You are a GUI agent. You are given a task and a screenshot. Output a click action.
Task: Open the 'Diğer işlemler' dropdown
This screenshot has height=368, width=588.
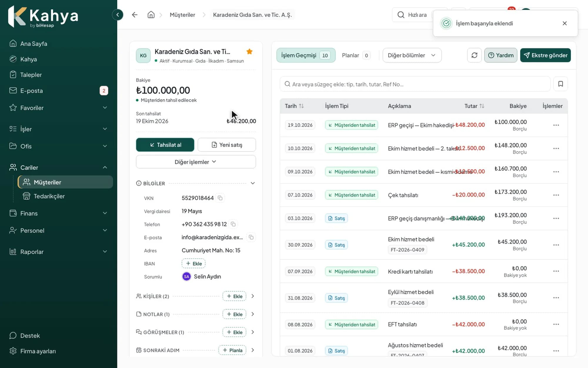196,162
